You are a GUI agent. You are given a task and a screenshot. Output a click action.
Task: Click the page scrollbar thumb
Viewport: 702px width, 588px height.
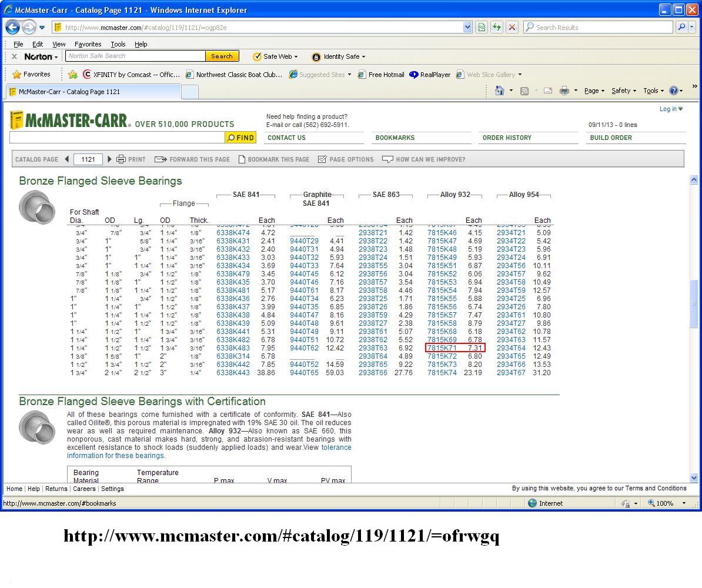pyautogui.click(x=694, y=303)
